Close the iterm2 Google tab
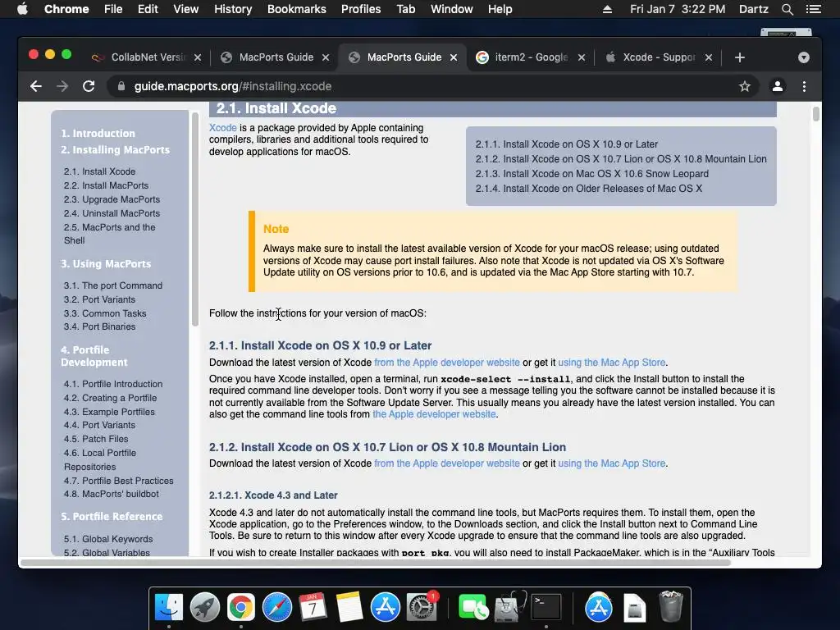 (582, 57)
